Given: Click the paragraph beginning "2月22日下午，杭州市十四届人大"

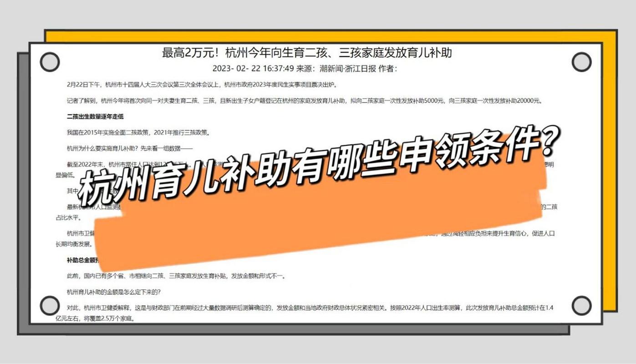Looking at the screenshot, I should tap(203, 85).
